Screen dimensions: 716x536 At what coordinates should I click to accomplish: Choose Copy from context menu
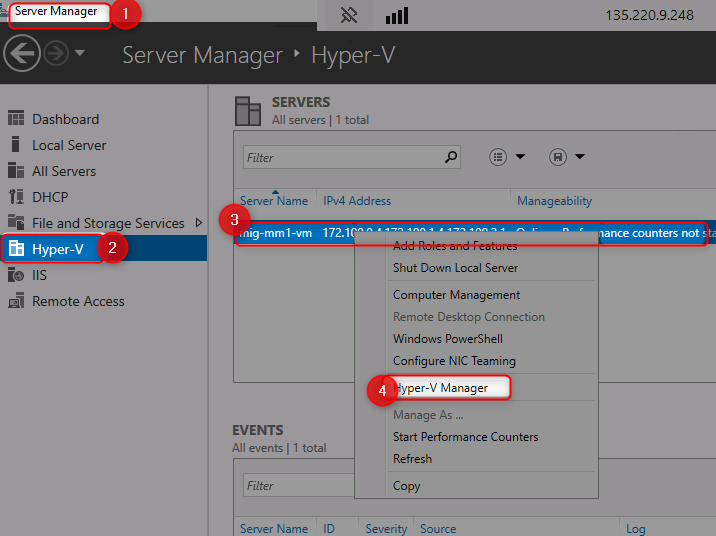click(406, 486)
